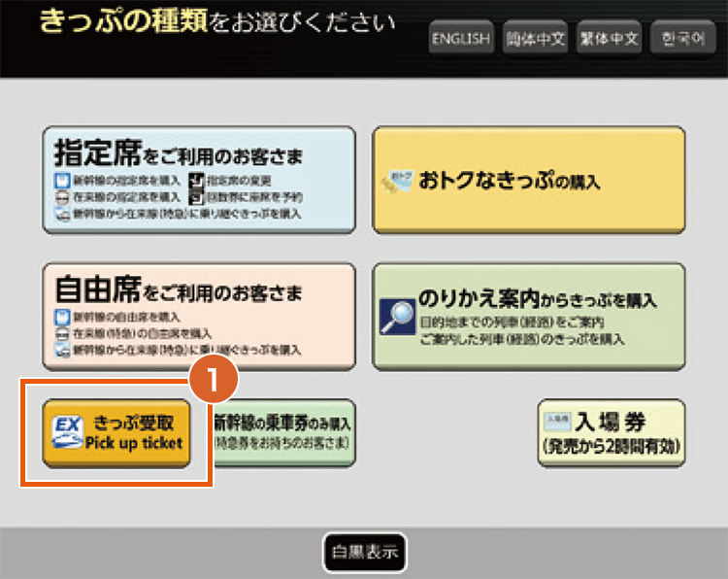Click magnifying glass icon on のりかえ案内

tap(397, 317)
